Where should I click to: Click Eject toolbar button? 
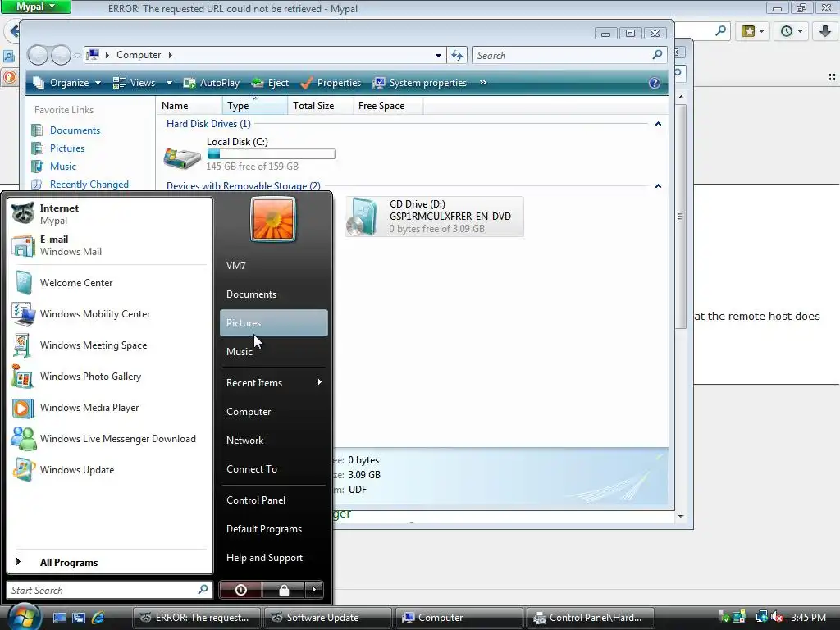point(270,83)
